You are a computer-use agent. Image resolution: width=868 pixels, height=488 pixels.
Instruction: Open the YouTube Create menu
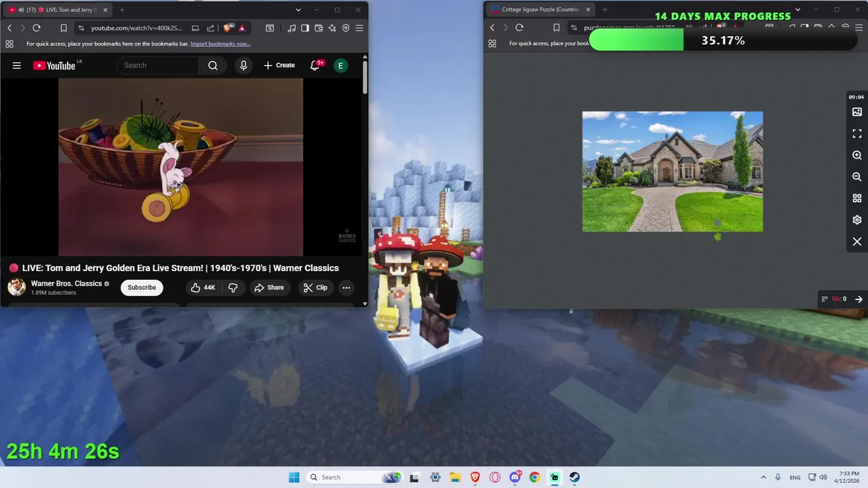click(279, 65)
